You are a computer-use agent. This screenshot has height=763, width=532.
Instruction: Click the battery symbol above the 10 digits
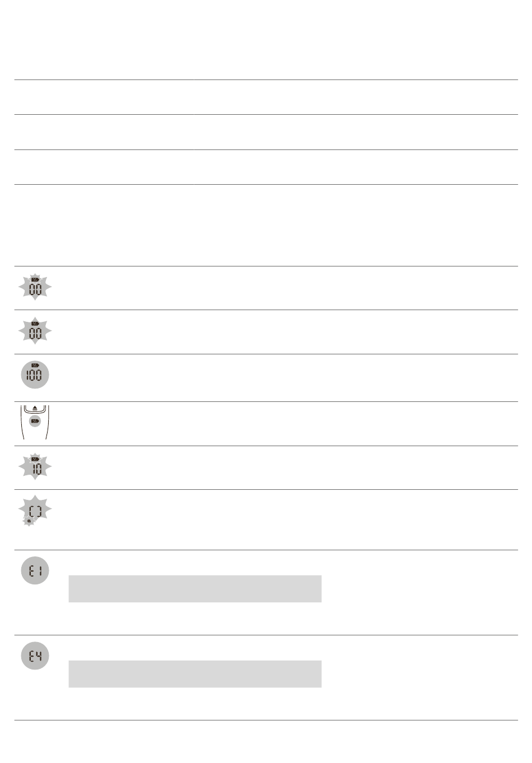35,459
